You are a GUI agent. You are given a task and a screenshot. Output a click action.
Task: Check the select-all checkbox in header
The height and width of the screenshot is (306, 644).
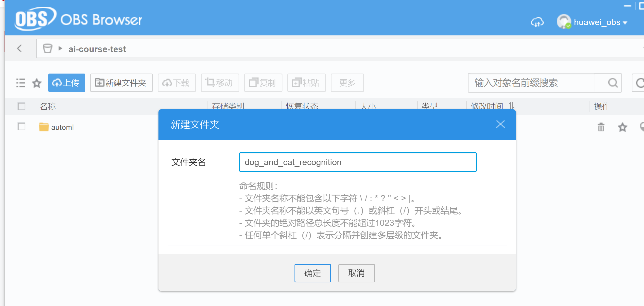tap(22, 106)
